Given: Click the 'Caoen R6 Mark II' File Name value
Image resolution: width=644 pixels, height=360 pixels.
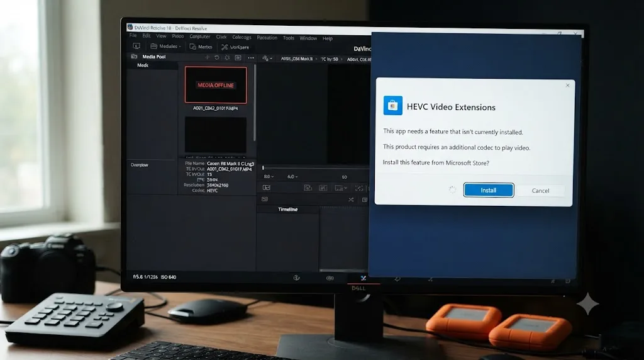Looking at the screenshot, I should point(230,164).
